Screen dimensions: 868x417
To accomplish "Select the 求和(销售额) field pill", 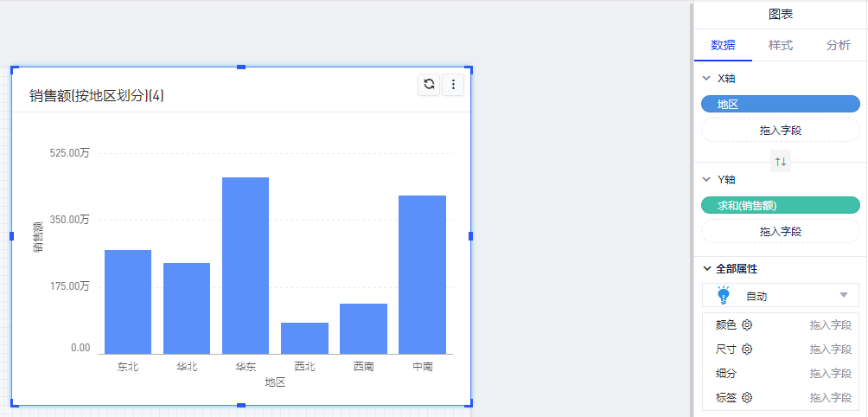I will tap(780, 205).
